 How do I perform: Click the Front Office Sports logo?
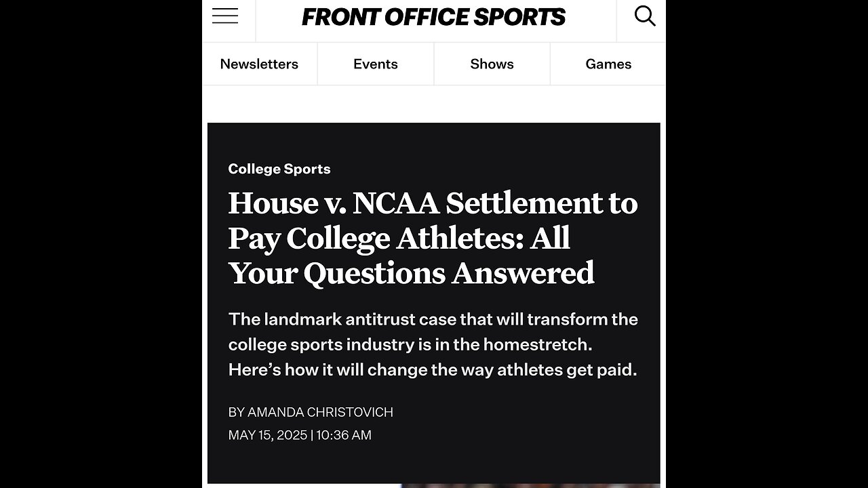click(433, 18)
